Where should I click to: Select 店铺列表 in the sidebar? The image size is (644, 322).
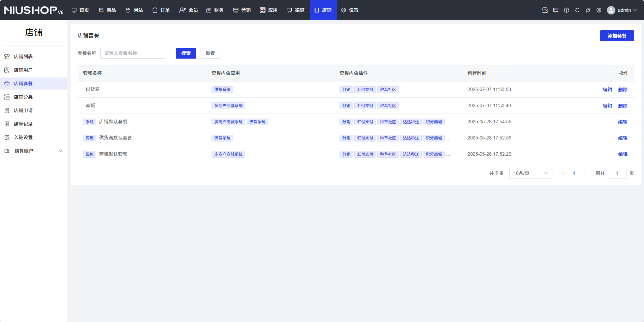tap(23, 57)
